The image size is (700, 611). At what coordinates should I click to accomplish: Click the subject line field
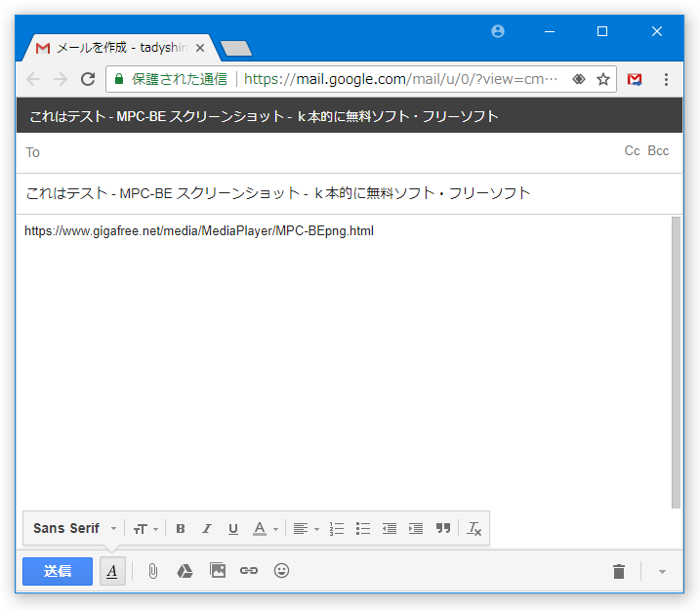(x=350, y=193)
